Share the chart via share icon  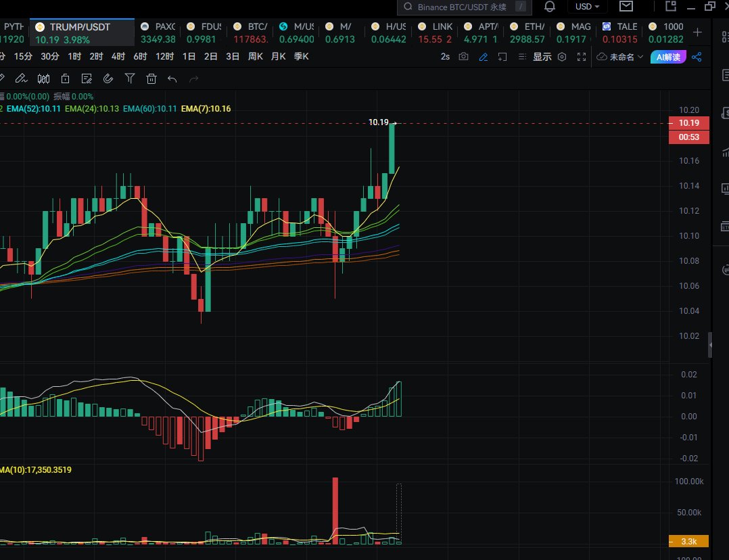[x=697, y=57]
